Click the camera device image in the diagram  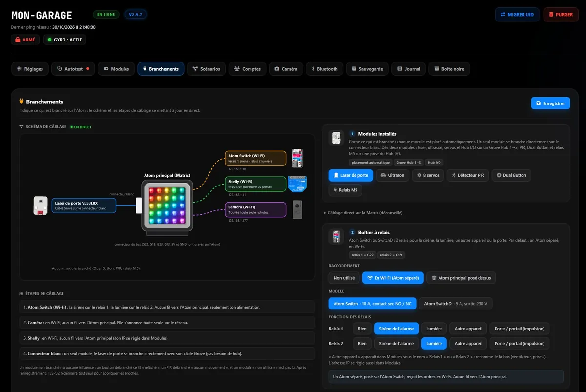point(296,209)
